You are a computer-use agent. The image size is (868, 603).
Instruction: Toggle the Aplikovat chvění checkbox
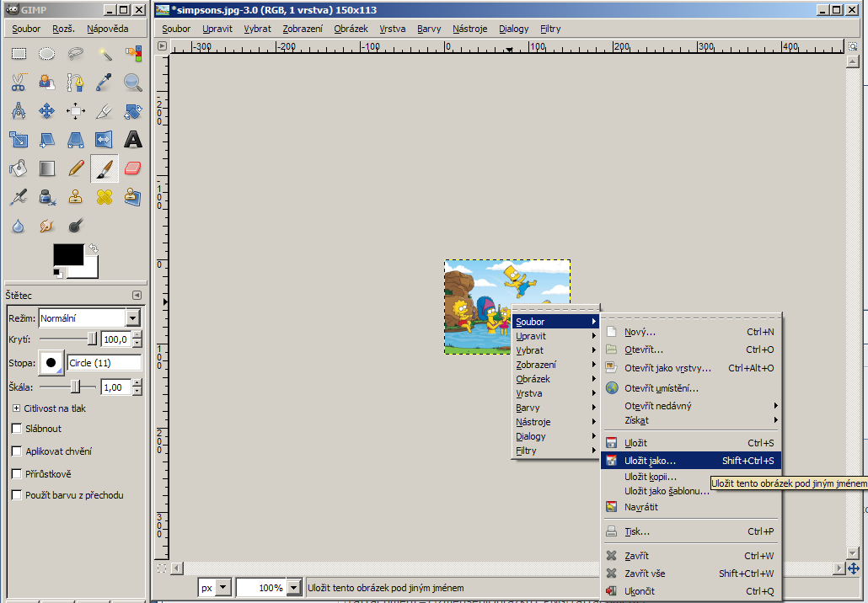(17, 451)
